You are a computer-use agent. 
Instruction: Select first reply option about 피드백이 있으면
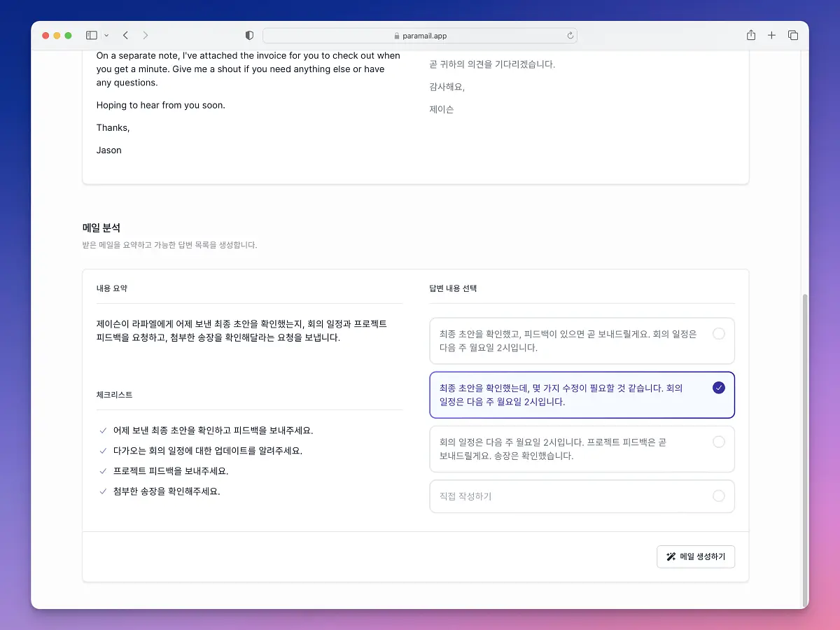582,341
